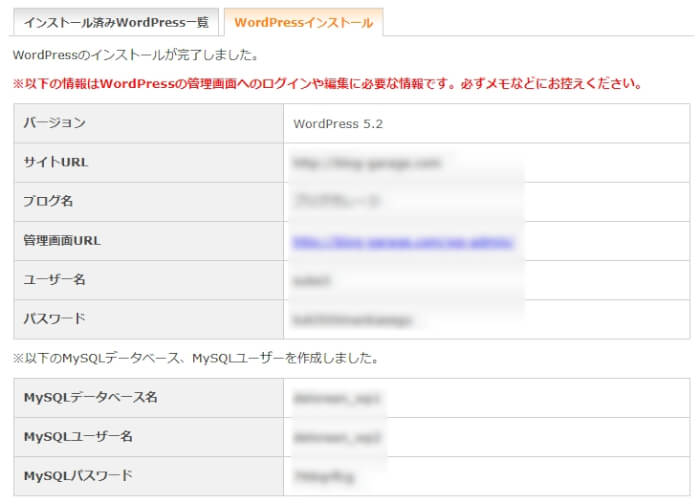This screenshot has width=700, height=504.
Task: Click the red warning note about login information
Action: (x=327, y=84)
